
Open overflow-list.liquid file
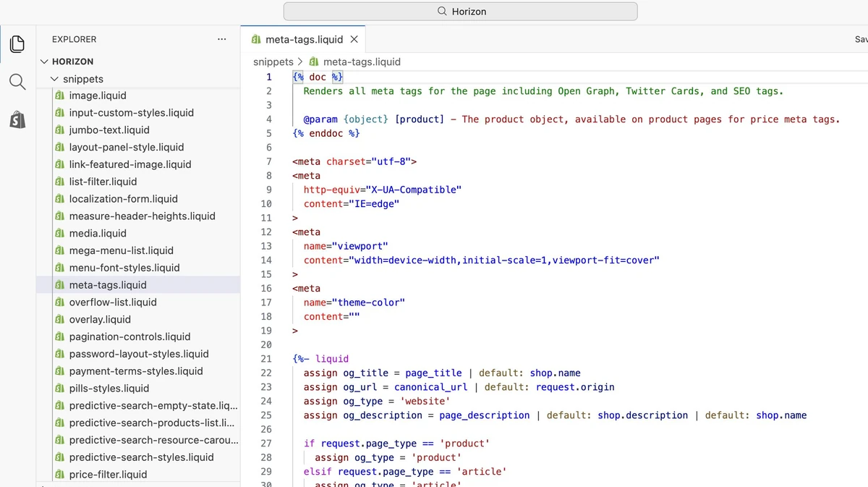pyautogui.click(x=113, y=302)
